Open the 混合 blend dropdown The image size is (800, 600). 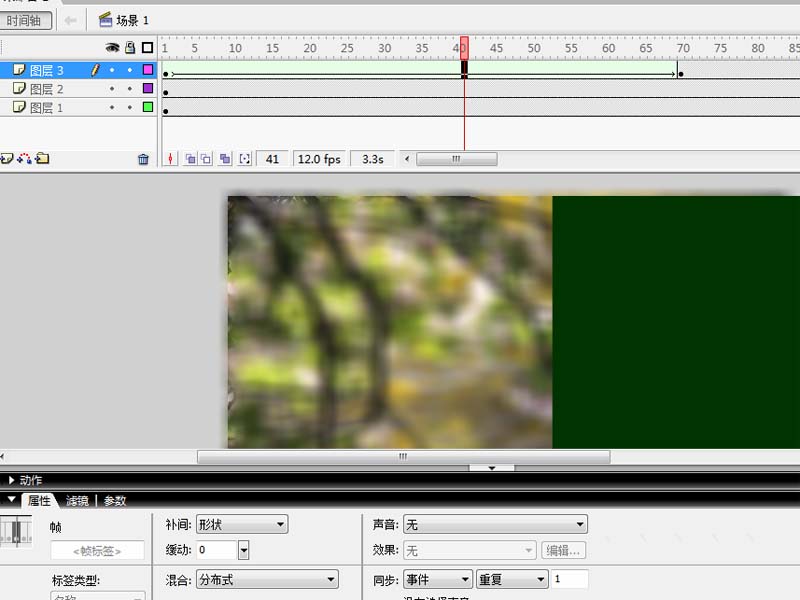pos(267,580)
